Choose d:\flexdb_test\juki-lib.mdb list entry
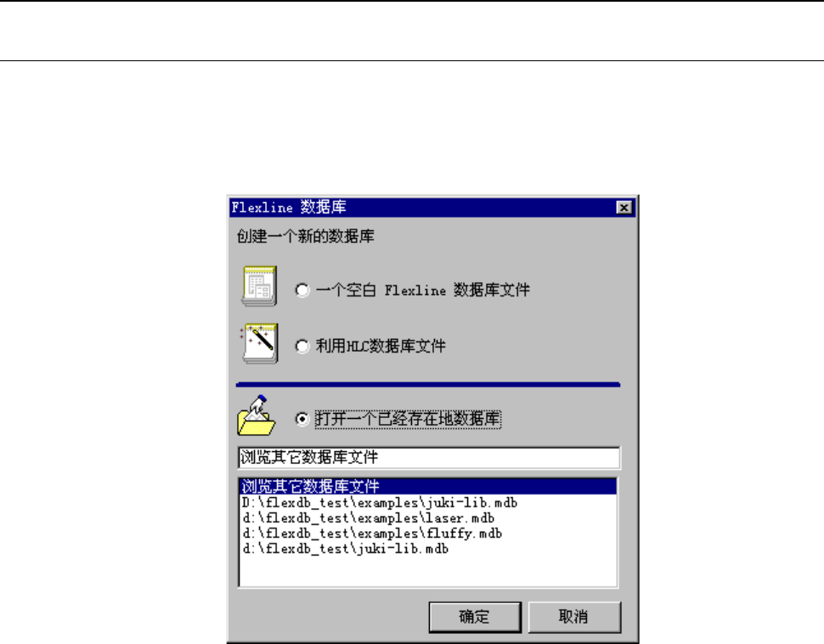824x644 pixels. 428,548
